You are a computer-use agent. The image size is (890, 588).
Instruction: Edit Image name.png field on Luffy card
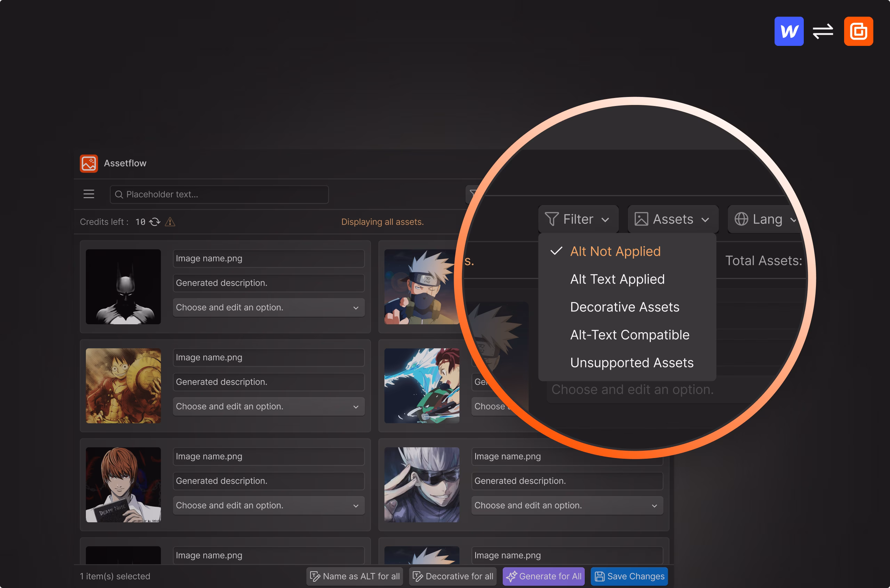click(x=268, y=357)
